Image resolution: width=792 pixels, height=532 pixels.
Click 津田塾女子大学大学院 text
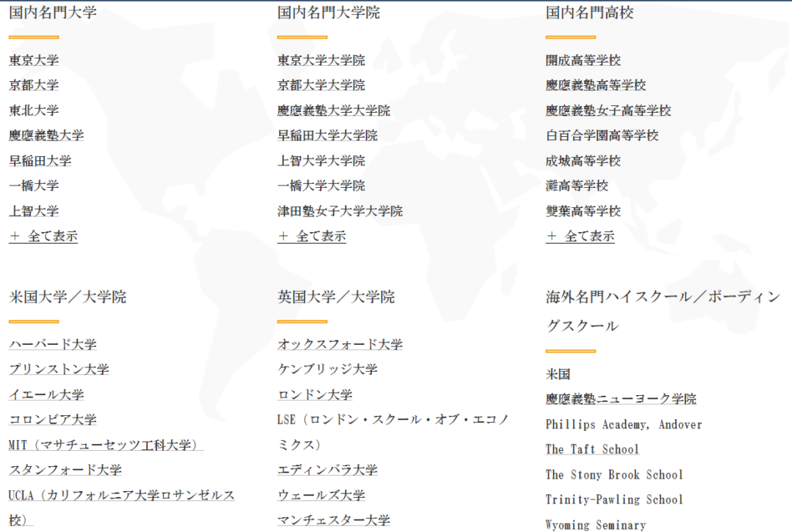340,210
